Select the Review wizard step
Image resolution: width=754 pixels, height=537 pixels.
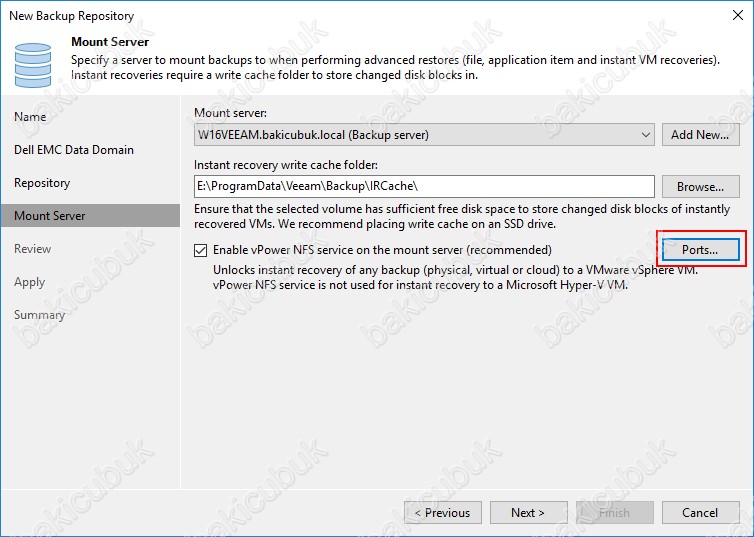pos(33,249)
